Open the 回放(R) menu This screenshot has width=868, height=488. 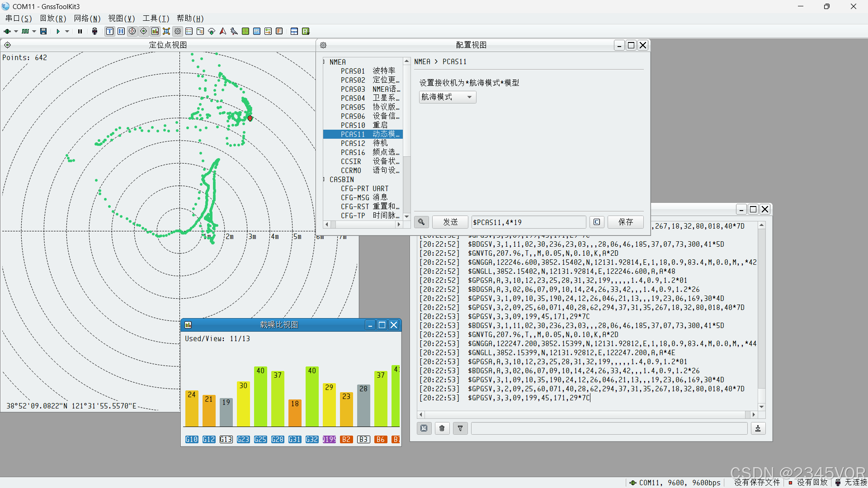(x=53, y=19)
